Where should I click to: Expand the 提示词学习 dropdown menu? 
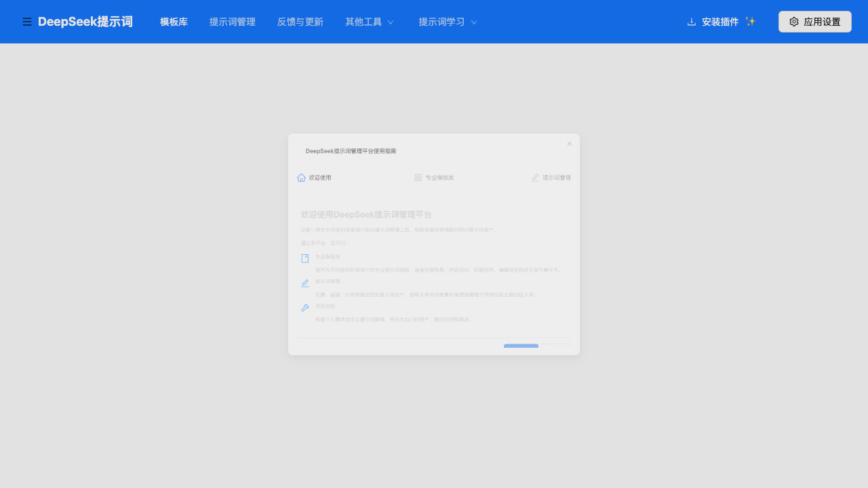[x=448, y=22]
